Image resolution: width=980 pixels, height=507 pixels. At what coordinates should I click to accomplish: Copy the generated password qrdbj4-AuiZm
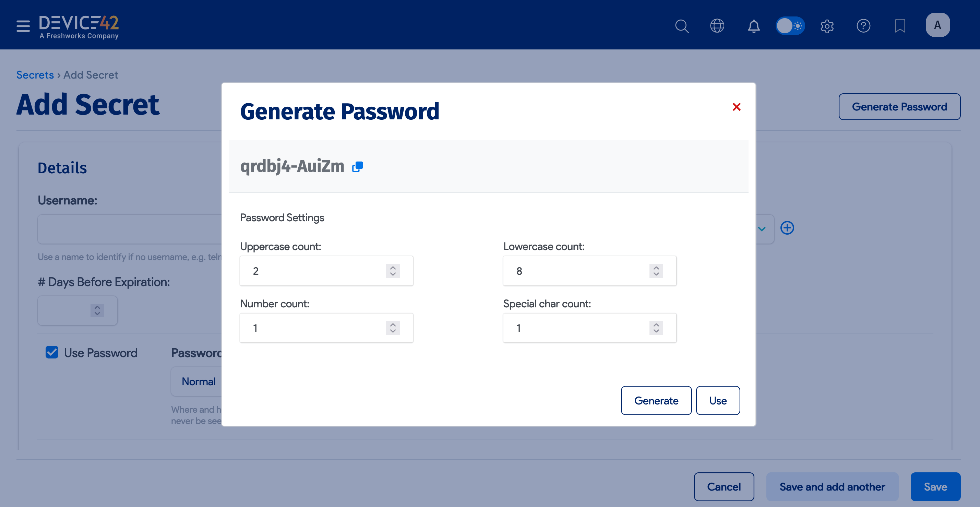click(357, 167)
